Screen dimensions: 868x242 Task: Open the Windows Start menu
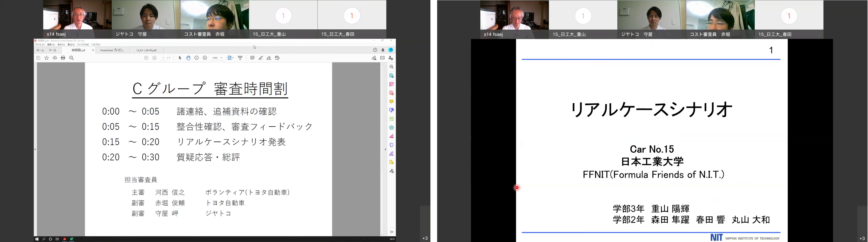(x=37, y=239)
